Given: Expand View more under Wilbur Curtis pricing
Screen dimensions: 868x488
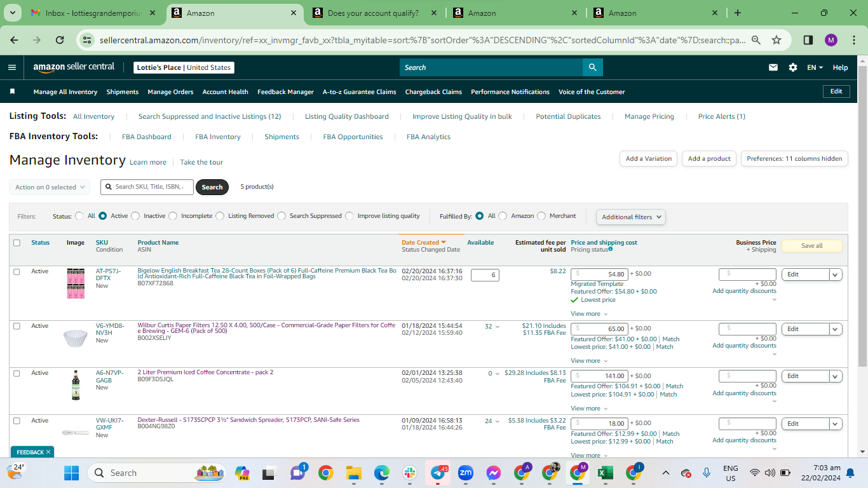Looking at the screenshot, I should click(589, 361).
